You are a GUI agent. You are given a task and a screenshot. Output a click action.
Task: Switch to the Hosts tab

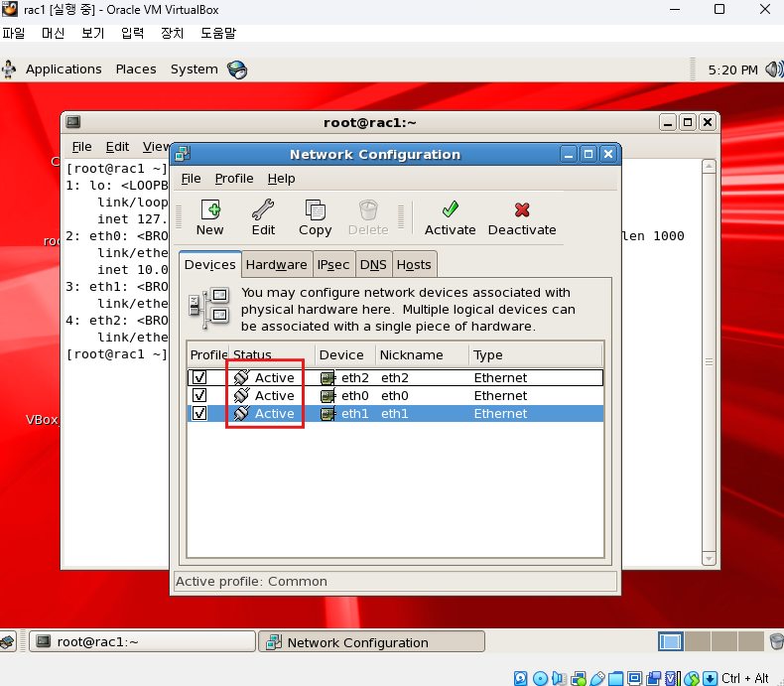click(414, 264)
